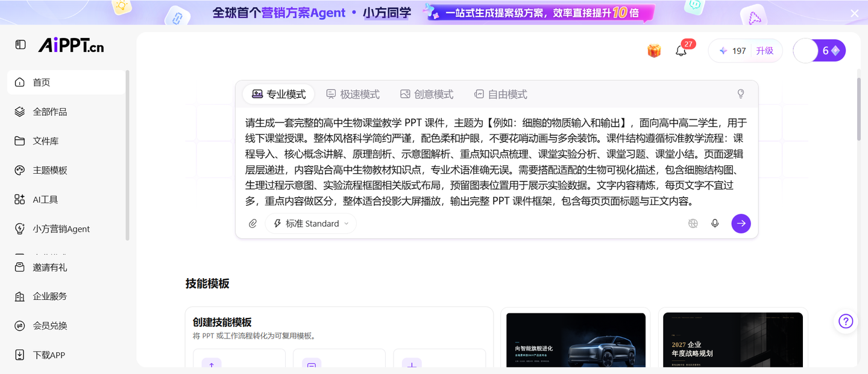Collapse the sidebar with the panel icon
Viewport: 868px width, 374px height.
(20, 45)
